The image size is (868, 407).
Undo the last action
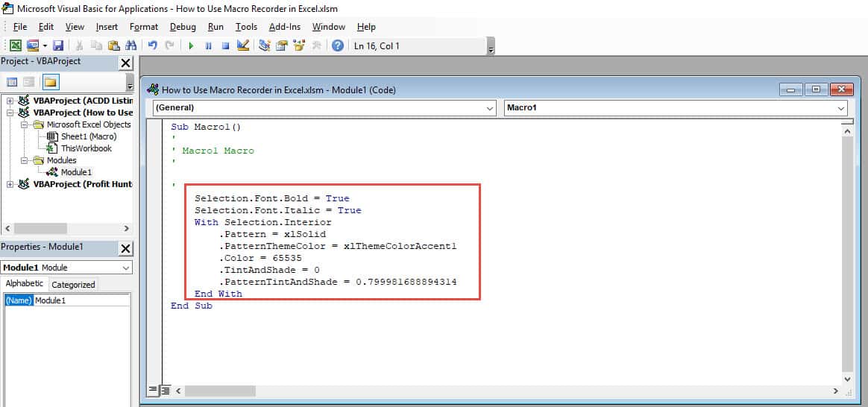(153, 46)
